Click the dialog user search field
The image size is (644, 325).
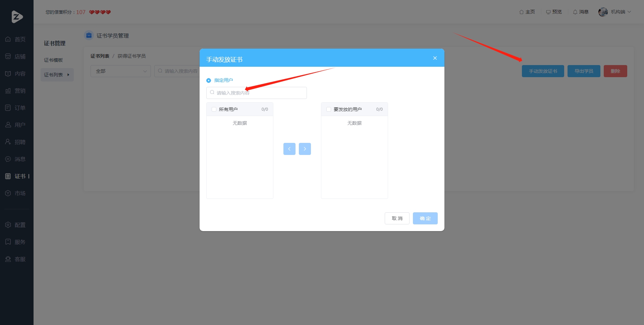257,93
